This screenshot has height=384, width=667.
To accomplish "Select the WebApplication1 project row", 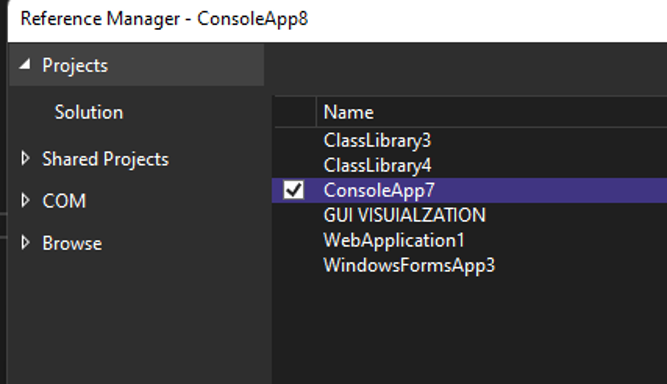I will tap(470, 240).
